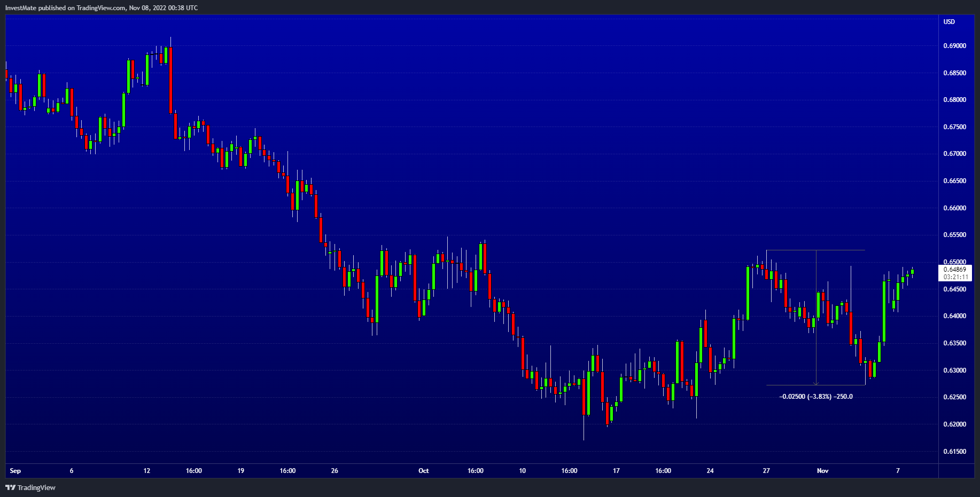
Task: Click the 0.62000 price axis label
Action: click(x=955, y=424)
